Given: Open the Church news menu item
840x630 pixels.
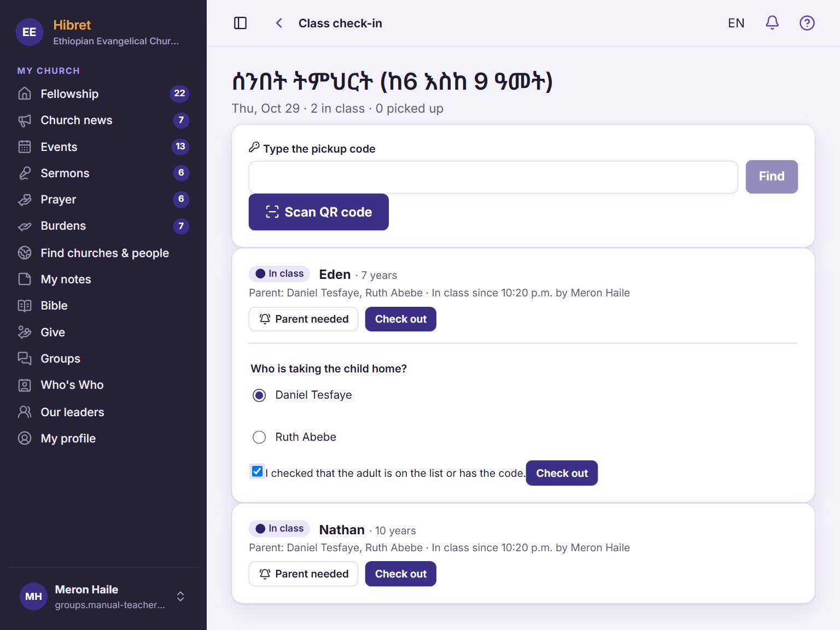Looking at the screenshot, I should click(x=103, y=120).
